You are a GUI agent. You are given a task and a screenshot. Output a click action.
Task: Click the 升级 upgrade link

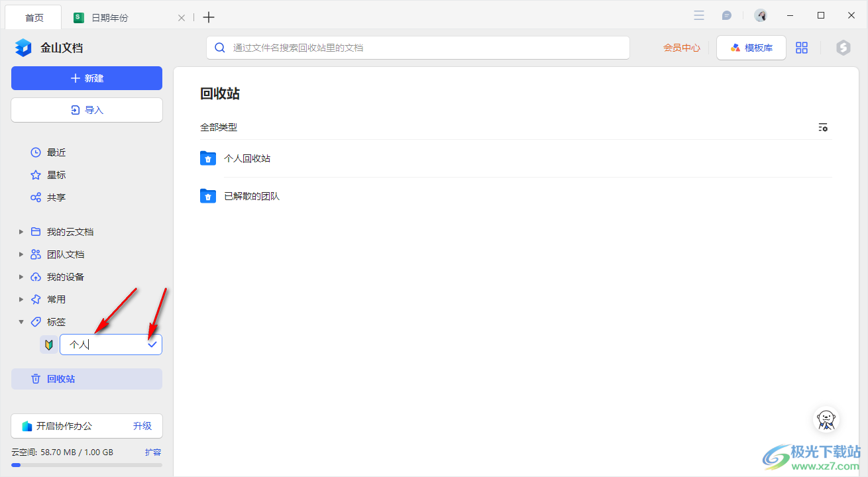(x=142, y=426)
